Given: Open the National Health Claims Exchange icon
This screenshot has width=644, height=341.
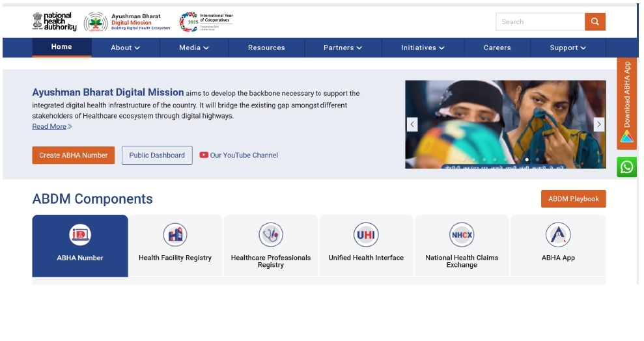Looking at the screenshot, I should 462,235.
